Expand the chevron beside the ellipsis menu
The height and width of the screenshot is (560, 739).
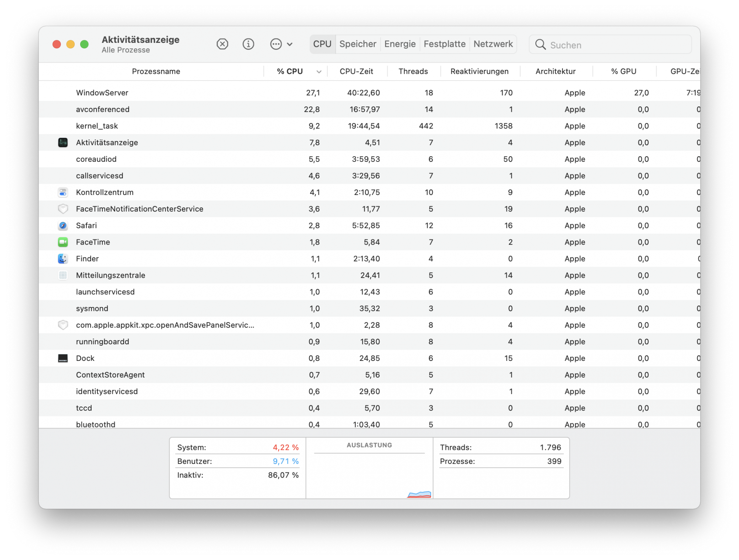pyautogui.click(x=290, y=44)
